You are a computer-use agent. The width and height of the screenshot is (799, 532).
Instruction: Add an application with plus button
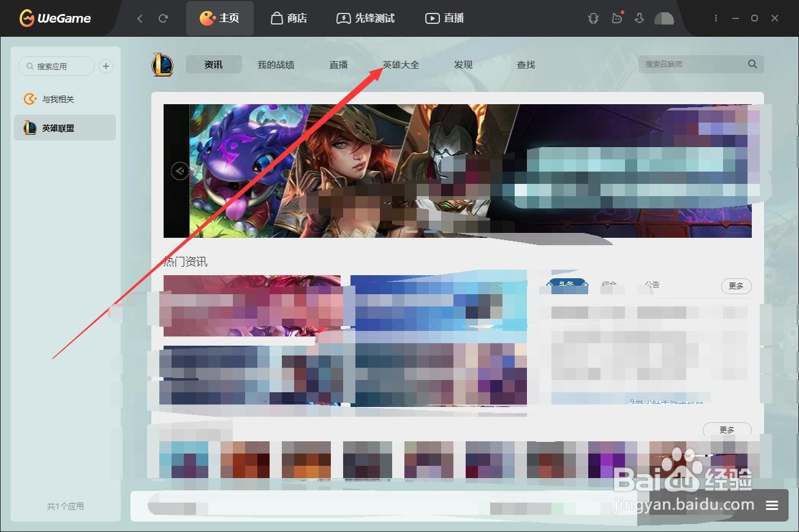(106, 66)
